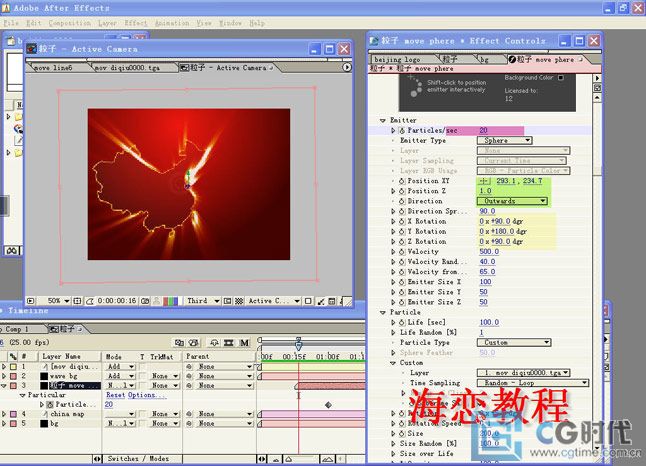Switch to beijing logo tab in Effect Controls
The image size is (646, 466).
coord(397,59)
